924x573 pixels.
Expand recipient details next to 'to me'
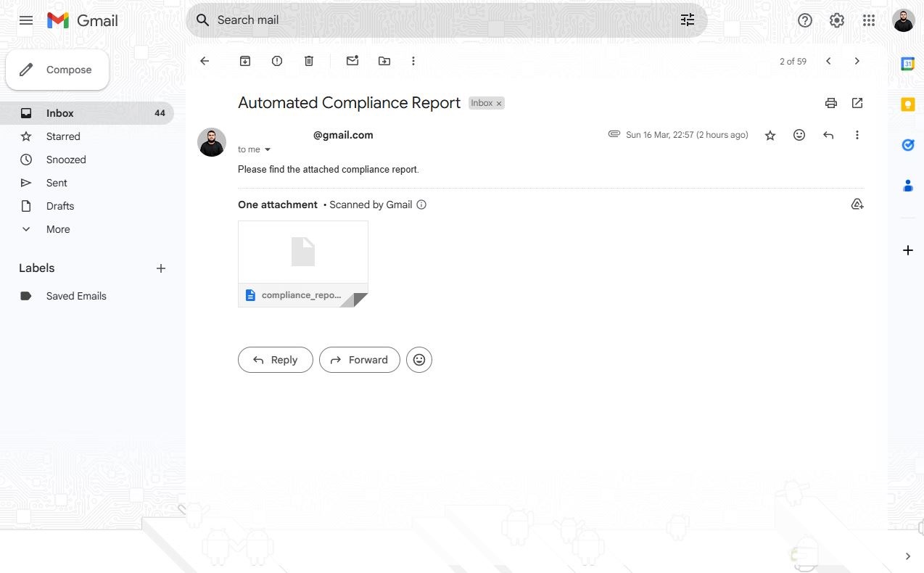(x=268, y=149)
